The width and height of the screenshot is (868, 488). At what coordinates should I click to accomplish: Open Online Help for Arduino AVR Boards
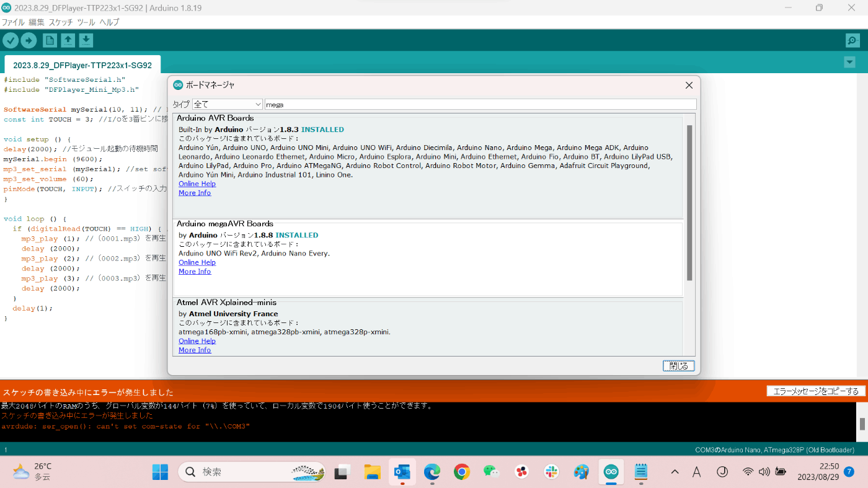(197, 184)
